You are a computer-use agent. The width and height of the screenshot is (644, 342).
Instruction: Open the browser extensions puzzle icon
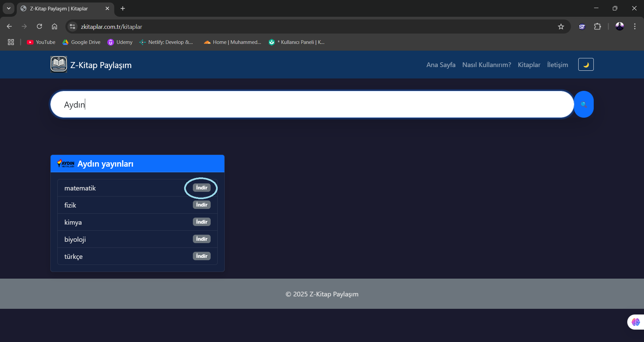pos(597,27)
